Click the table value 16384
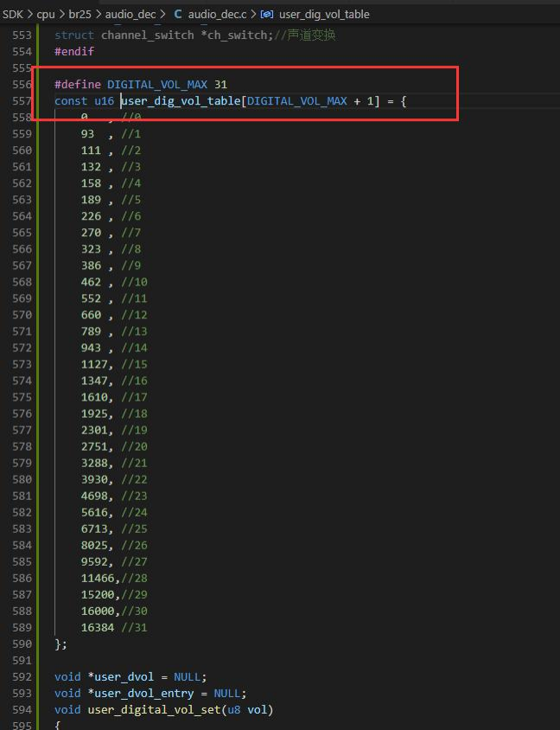The image size is (560, 730). click(97, 628)
